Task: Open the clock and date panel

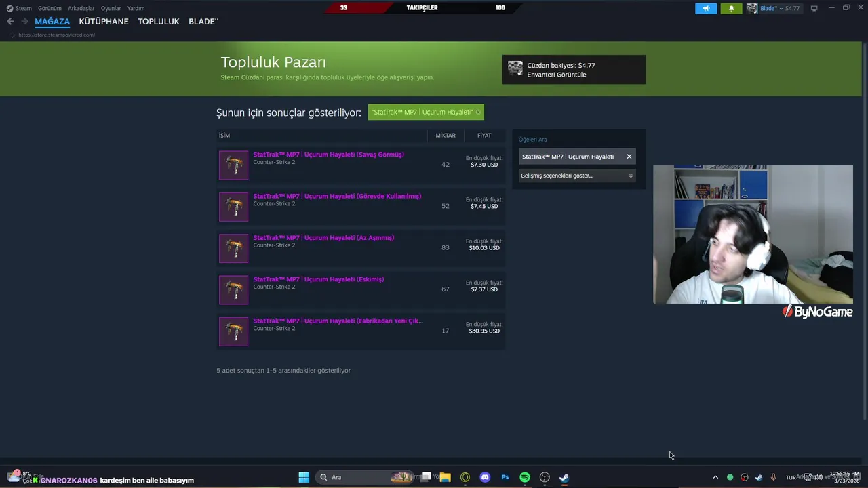Action: [844, 477]
